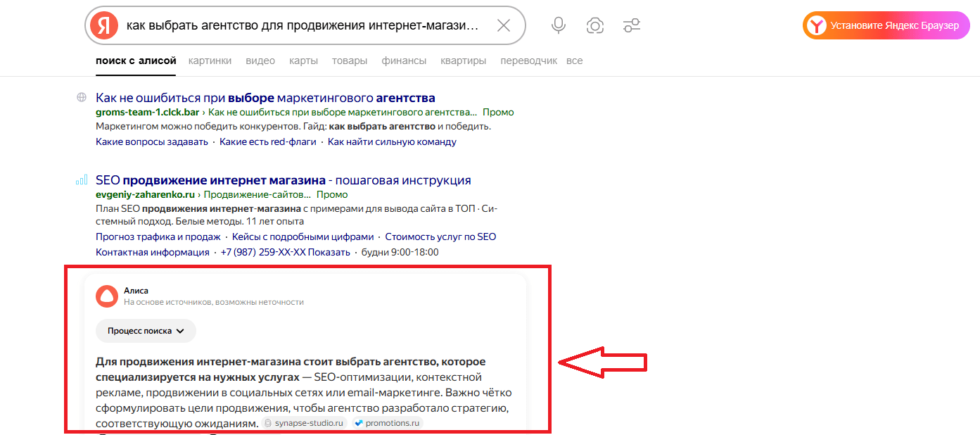
Task: Open the финансы tab
Action: pos(404,61)
